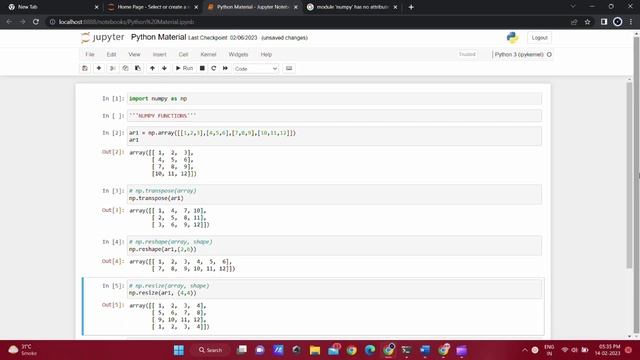
Task: Open the Insert menu
Action: point(160,54)
